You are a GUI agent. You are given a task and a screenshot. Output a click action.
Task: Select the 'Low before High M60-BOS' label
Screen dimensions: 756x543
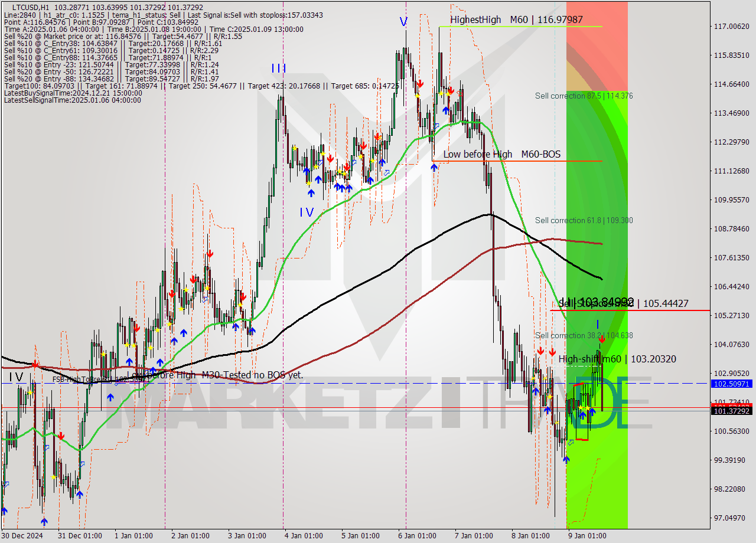502,154
